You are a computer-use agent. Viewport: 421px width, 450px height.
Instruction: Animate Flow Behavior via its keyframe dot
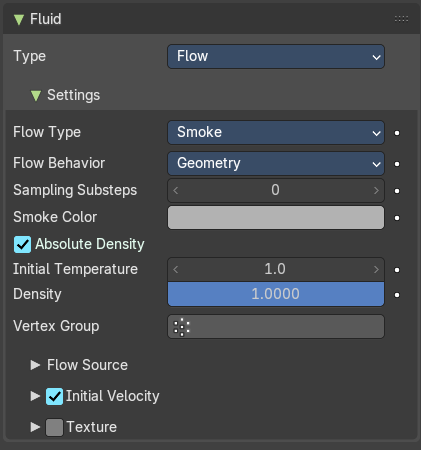pyautogui.click(x=397, y=164)
